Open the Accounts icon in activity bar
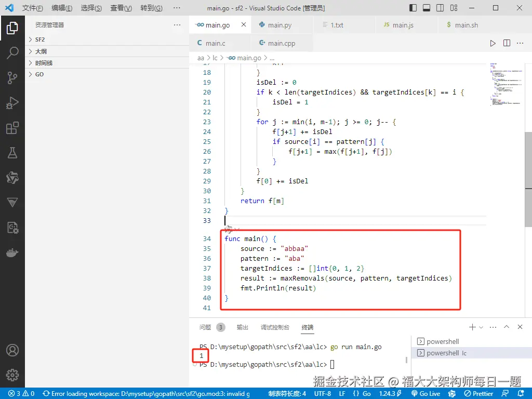The width and height of the screenshot is (532, 399). click(x=12, y=350)
